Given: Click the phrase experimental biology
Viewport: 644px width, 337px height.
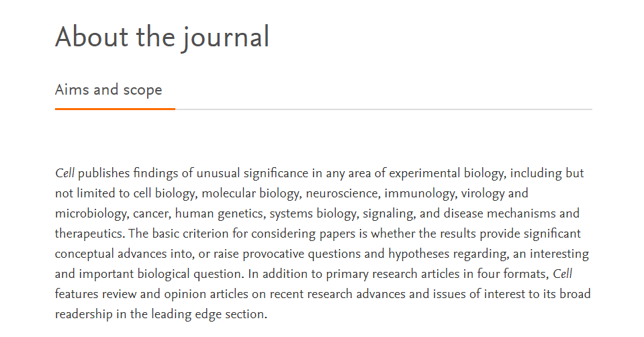Looking at the screenshot, I should 445,174.
